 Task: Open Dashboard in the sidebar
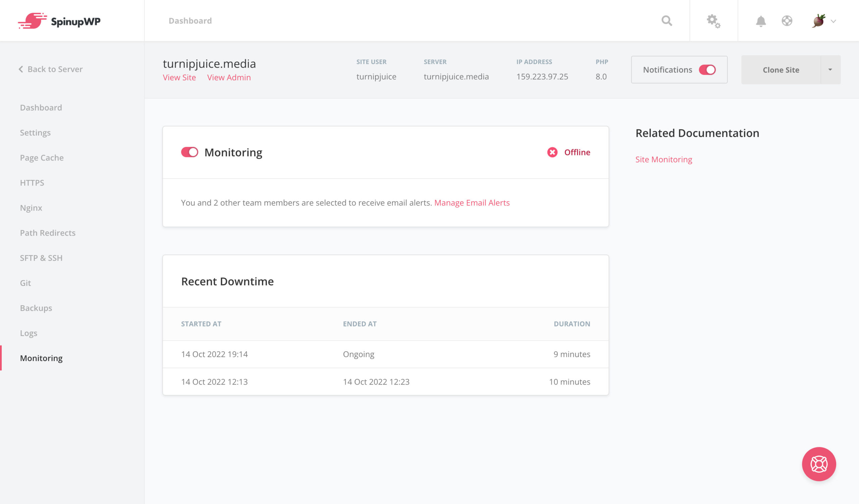[x=41, y=107]
